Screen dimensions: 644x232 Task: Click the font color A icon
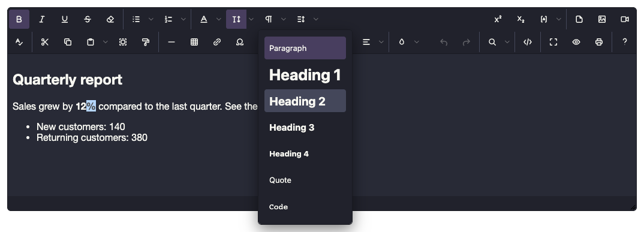tap(204, 19)
